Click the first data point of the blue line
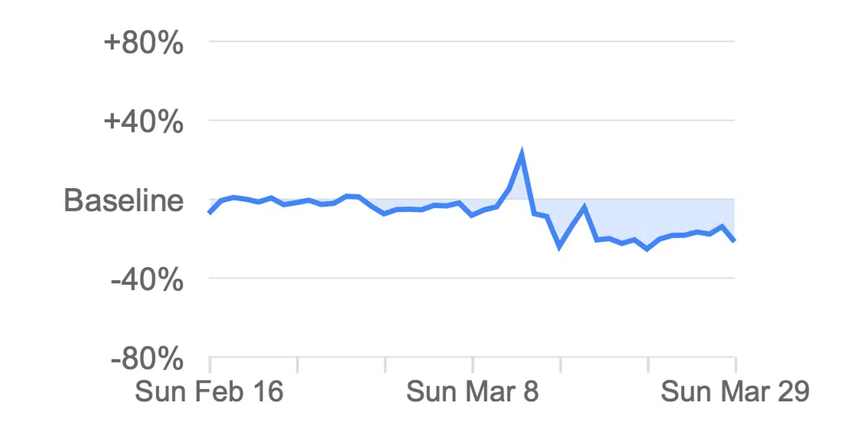 click(210, 212)
